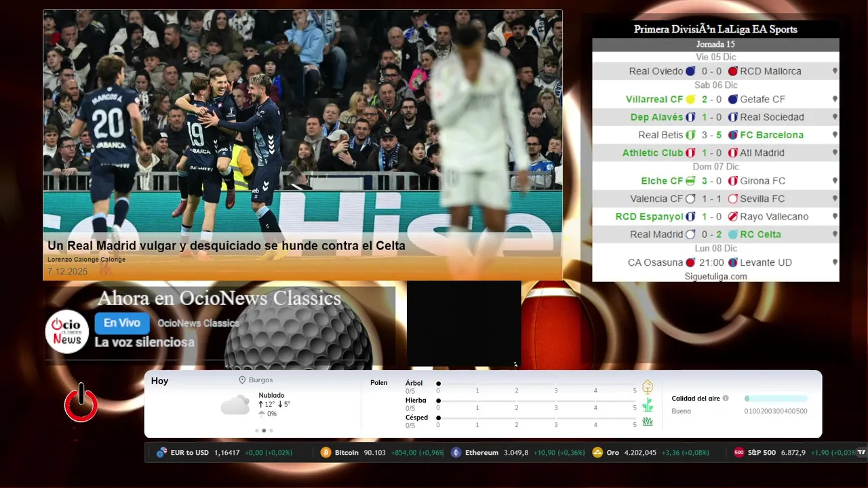Open venue pin for Valencia-Sevilla match
This screenshot has width=868, height=488.
(835, 199)
